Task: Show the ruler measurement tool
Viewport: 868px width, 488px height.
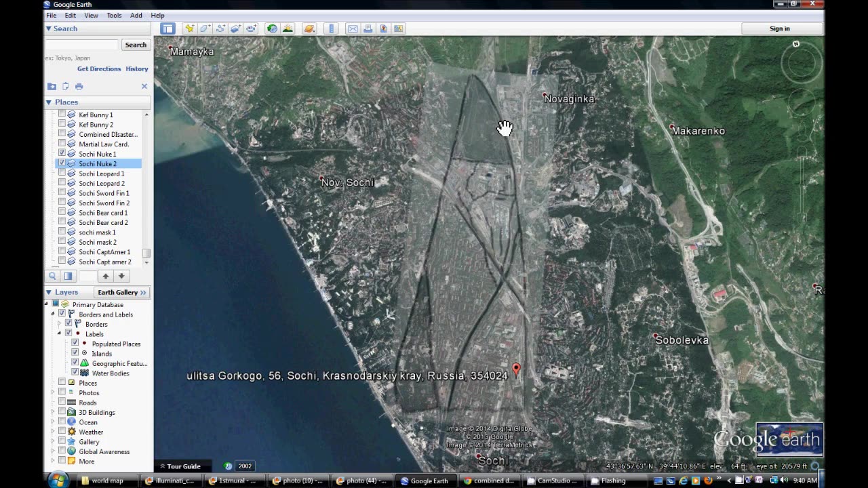Action: (332, 28)
